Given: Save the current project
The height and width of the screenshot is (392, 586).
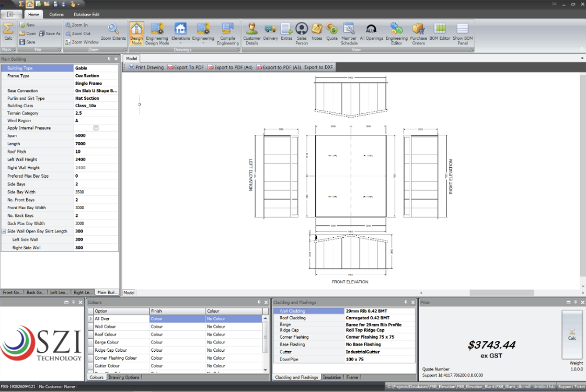Looking at the screenshot, I should [27, 42].
